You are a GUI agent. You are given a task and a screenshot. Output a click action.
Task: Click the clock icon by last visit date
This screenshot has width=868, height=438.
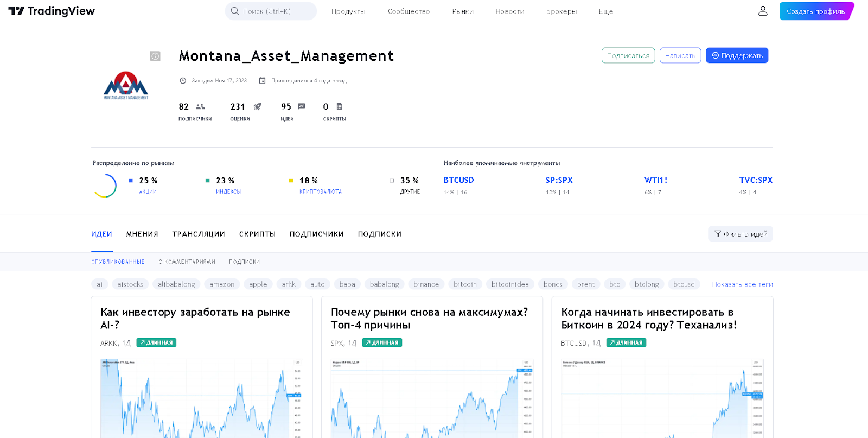coord(183,80)
